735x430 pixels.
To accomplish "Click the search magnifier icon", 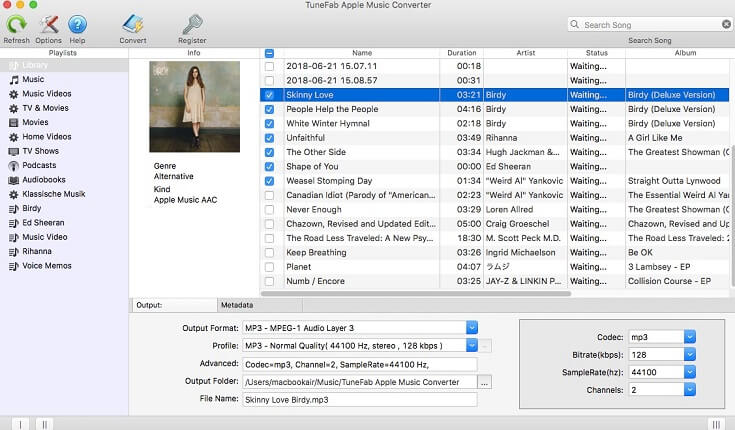I will pos(574,24).
